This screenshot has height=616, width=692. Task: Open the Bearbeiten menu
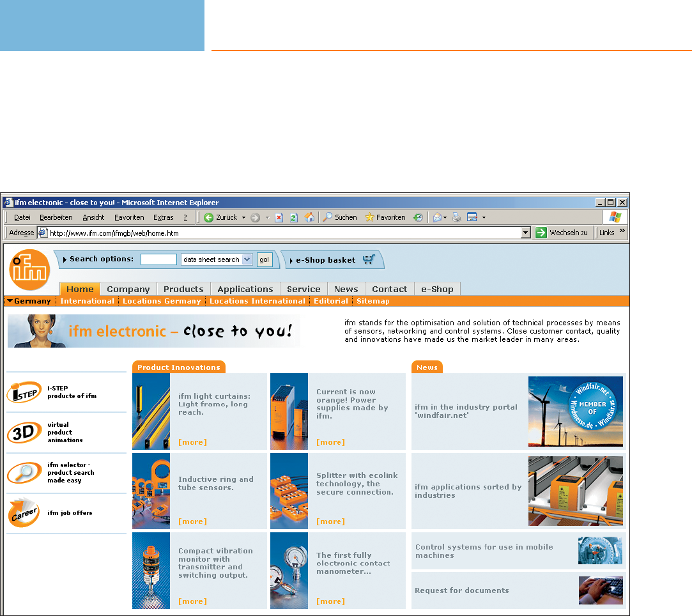point(56,217)
